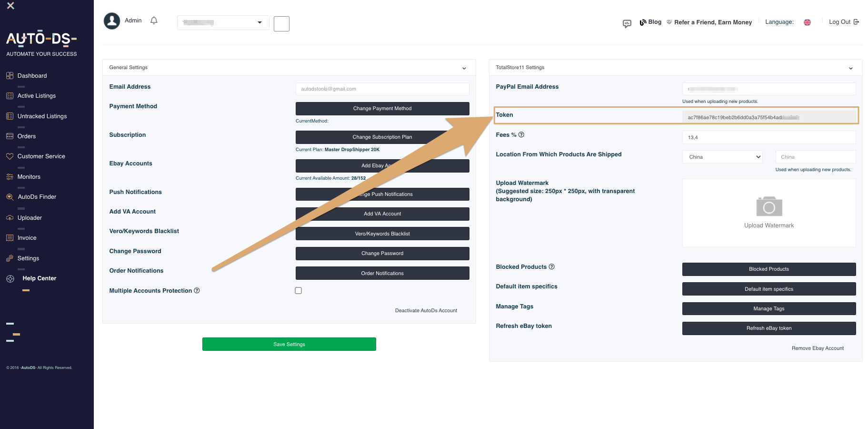Screen dimensions: 868x429
Task: Click Change Subscription Plan button
Action: [382, 137]
